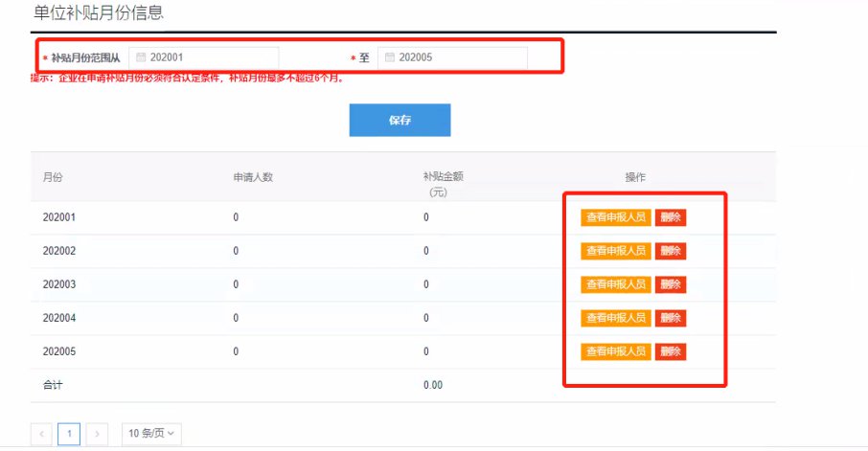Image resolution: width=868 pixels, height=451 pixels.
Task: Delete (删除) the 202002 row
Action: (x=671, y=251)
